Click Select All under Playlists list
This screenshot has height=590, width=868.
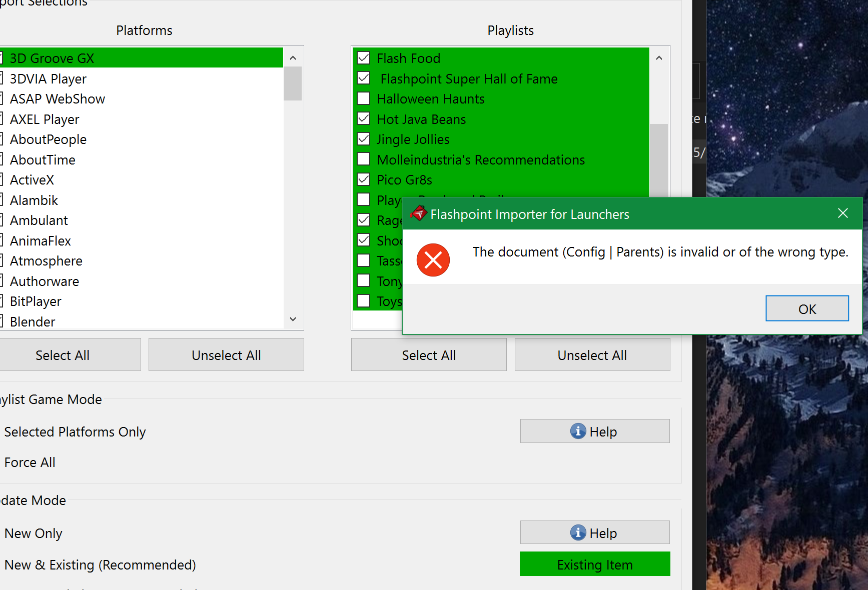[429, 355]
